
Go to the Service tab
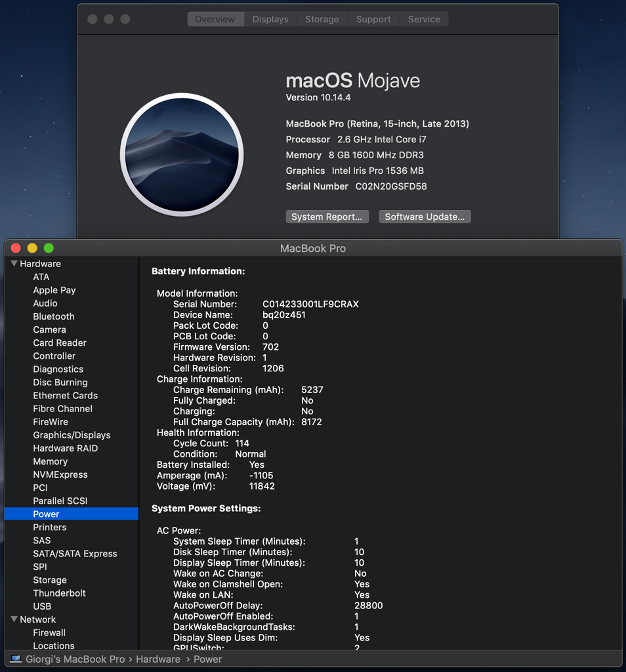click(x=424, y=19)
